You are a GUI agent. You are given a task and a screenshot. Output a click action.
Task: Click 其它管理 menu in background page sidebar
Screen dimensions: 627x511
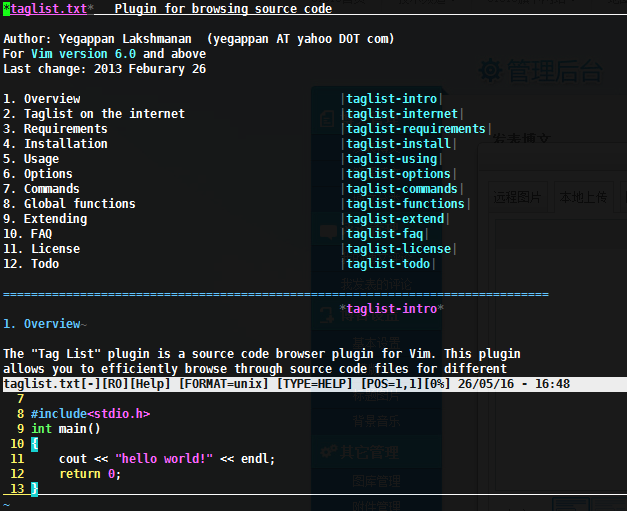click(369, 452)
